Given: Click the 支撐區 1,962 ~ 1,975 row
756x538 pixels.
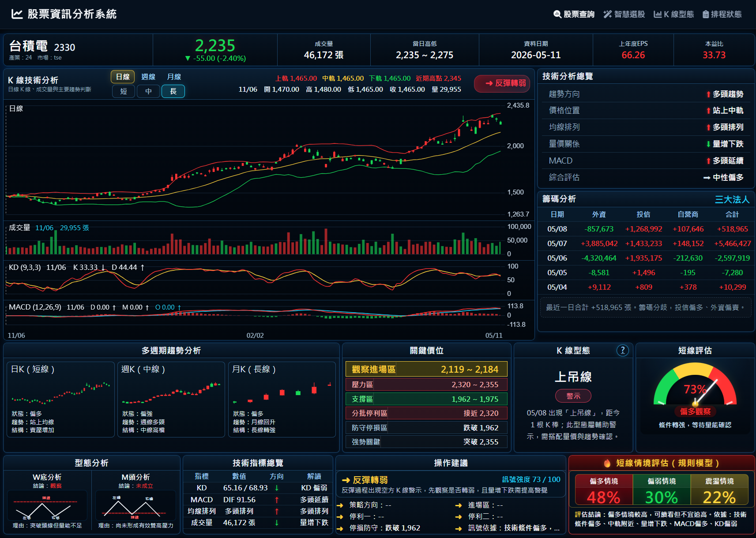Looking at the screenshot, I should 426,399.
